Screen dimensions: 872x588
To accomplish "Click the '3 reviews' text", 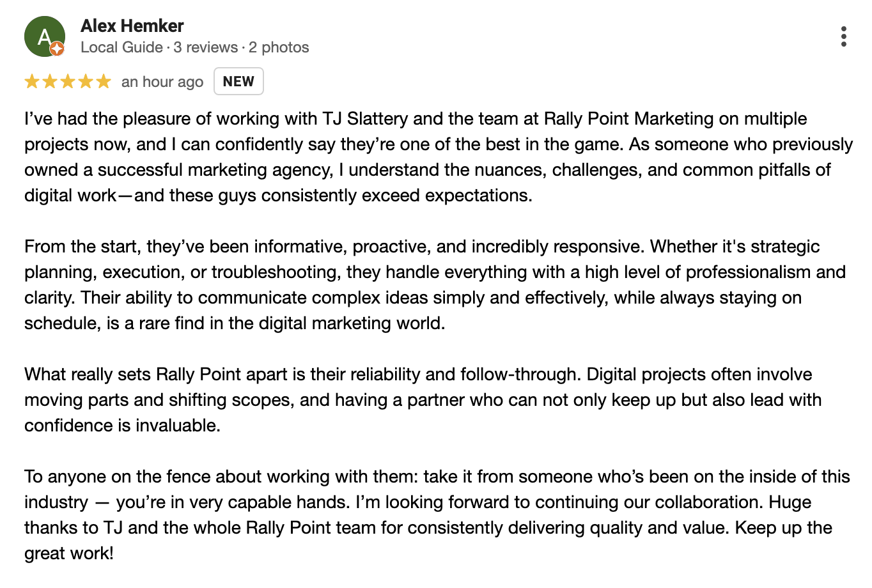I will click(205, 47).
